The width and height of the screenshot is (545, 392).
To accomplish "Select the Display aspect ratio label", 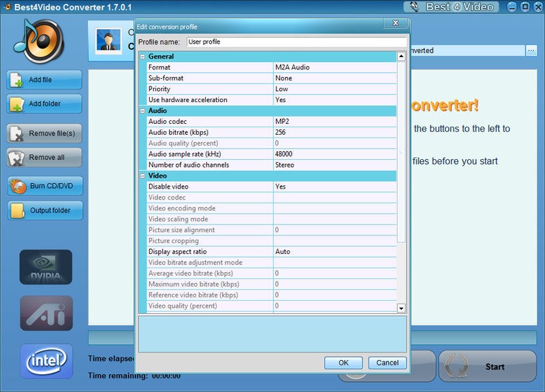I will coord(178,251).
